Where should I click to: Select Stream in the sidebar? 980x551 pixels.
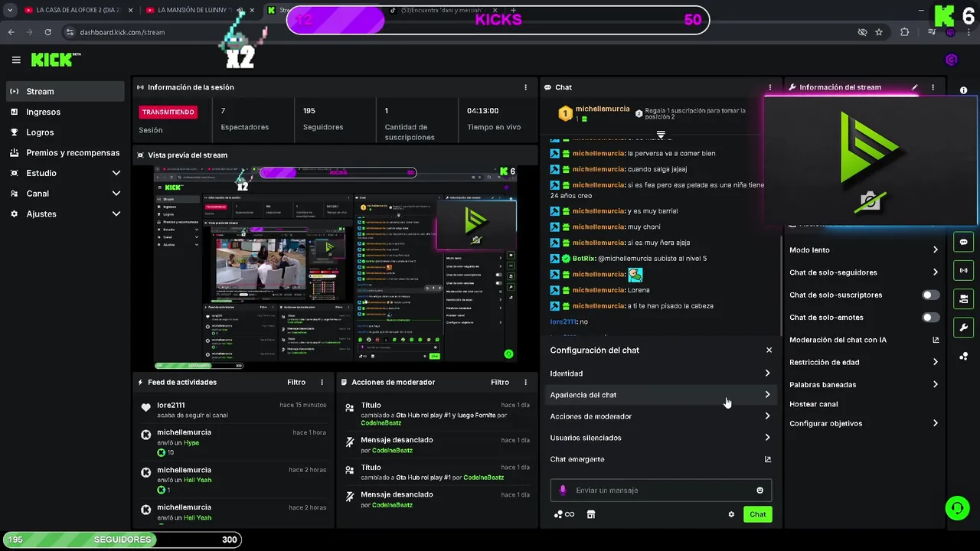65,91
